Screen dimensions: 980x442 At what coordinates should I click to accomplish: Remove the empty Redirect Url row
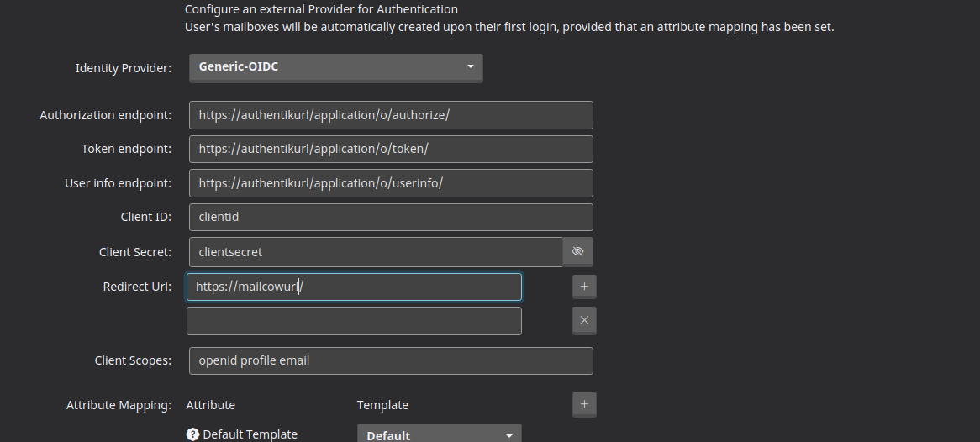(x=584, y=320)
